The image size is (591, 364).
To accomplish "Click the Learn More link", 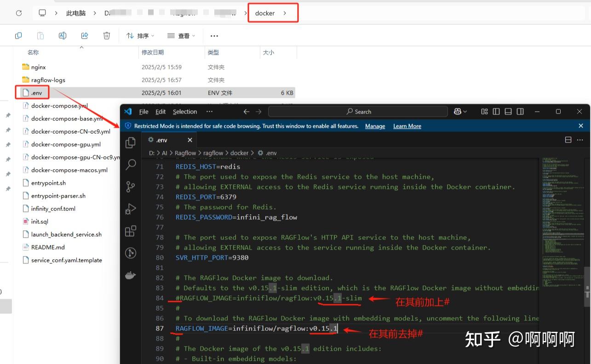I will point(407,126).
